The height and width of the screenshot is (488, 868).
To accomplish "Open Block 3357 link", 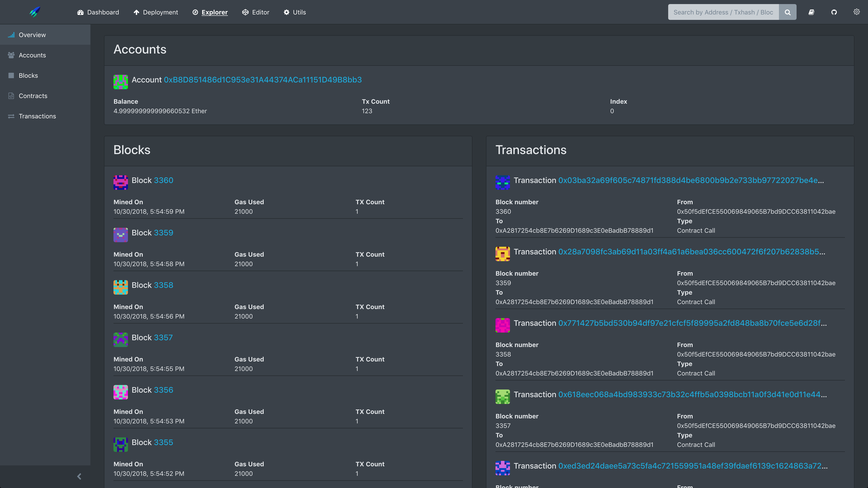I will [x=163, y=338].
